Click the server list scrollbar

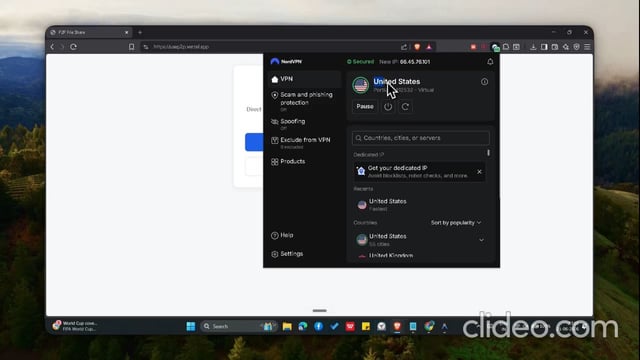pyautogui.click(x=488, y=153)
